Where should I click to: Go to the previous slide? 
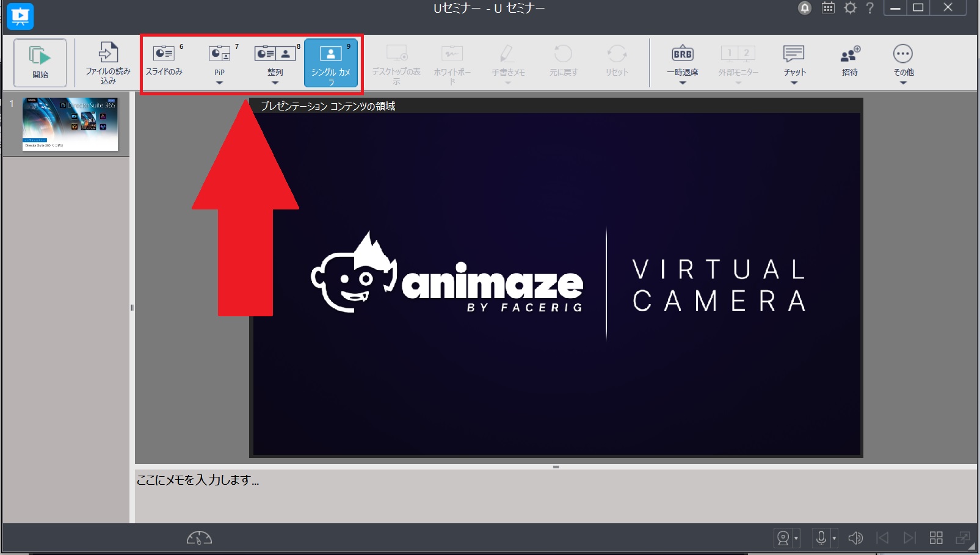click(882, 538)
